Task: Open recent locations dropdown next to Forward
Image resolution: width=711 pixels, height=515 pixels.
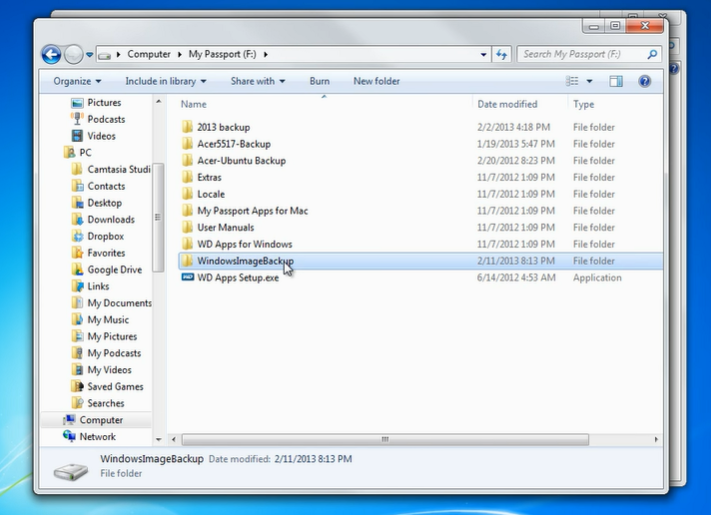Action: coord(89,55)
